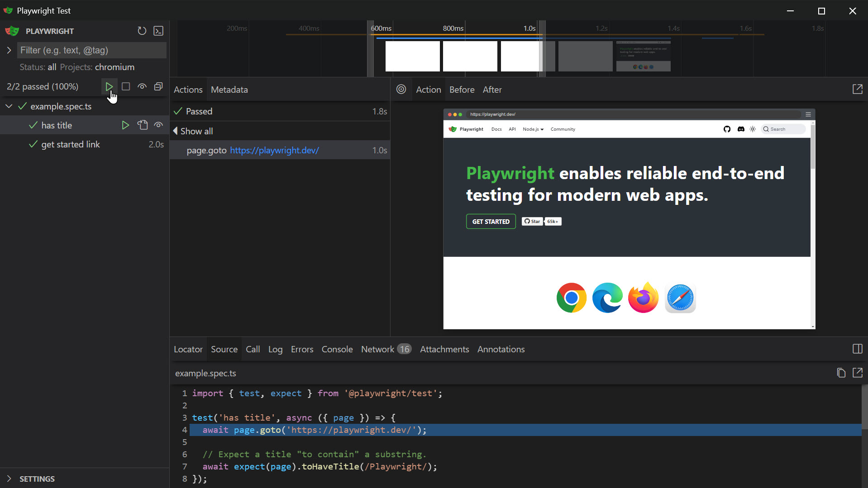
Task: Select the Action snapshot tab
Action: click(429, 90)
